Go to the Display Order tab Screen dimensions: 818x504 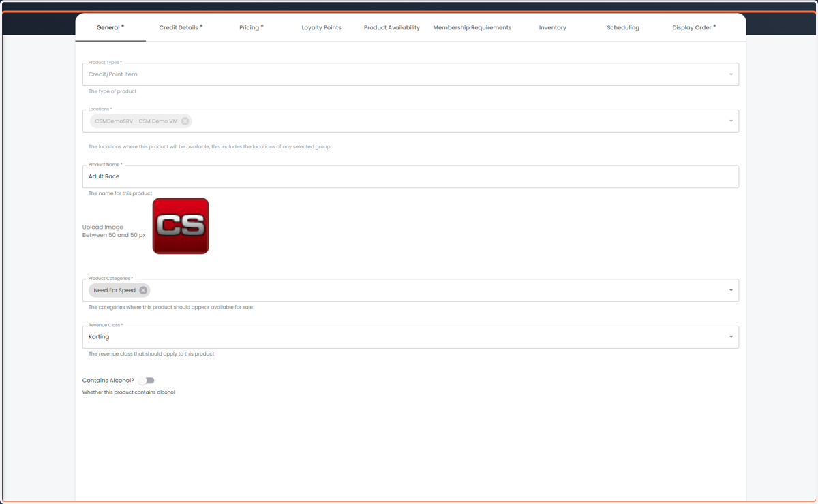click(x=694, y=27)
